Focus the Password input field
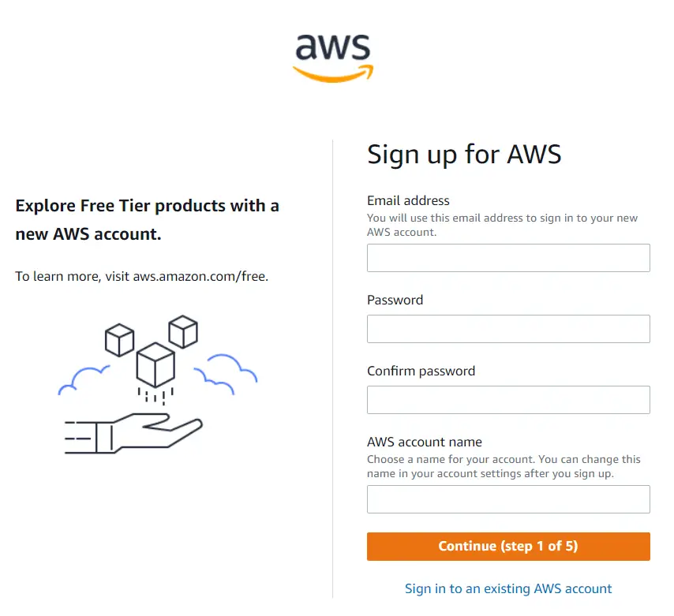Screen dimensions: 674x616 coord(508,329)
